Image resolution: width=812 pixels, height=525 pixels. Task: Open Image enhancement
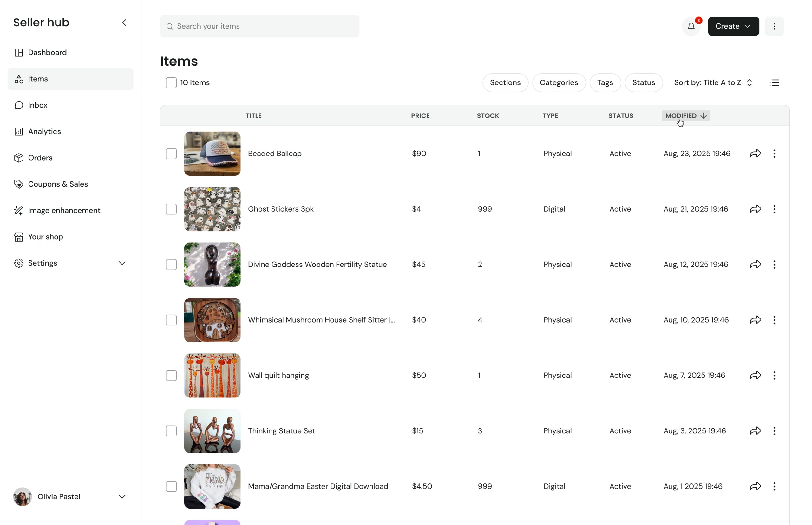70,210
